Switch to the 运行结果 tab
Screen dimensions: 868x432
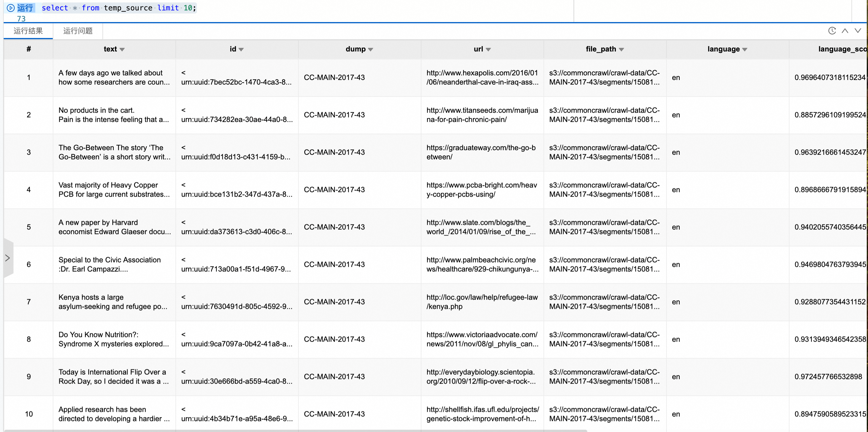tap(28, 31)
